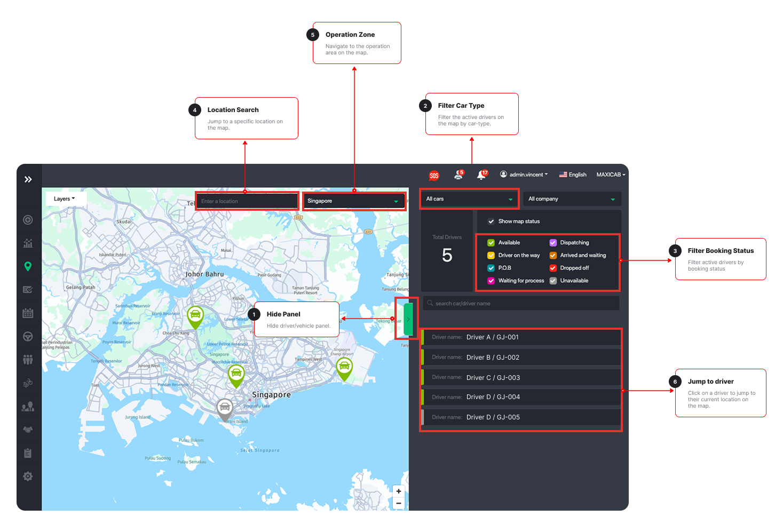Toggle the P.O.B status checkbox
783x532 pixels.
coord(491,268)
